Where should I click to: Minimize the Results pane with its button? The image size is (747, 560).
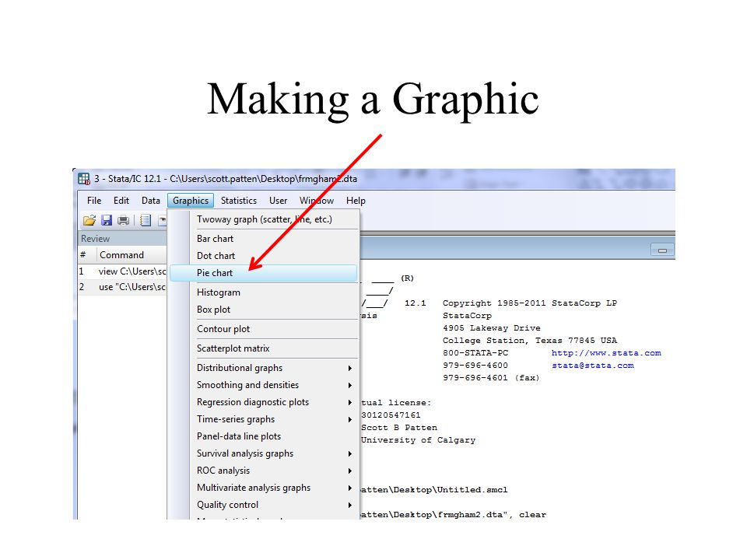click(x=662, y=250)
